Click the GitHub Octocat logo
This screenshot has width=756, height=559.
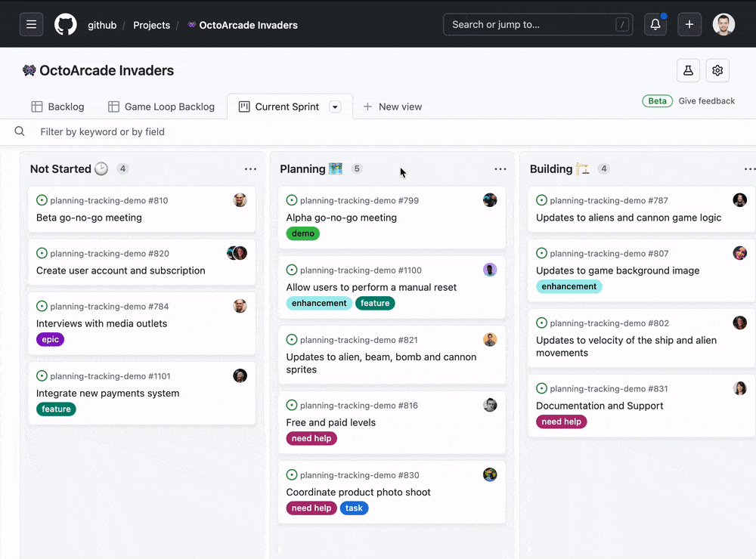66,25
